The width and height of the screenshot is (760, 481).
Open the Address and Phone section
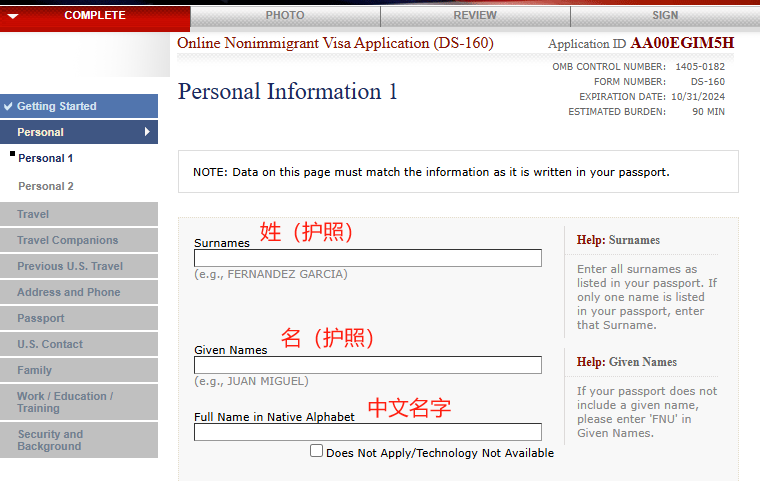coord(68,292)
